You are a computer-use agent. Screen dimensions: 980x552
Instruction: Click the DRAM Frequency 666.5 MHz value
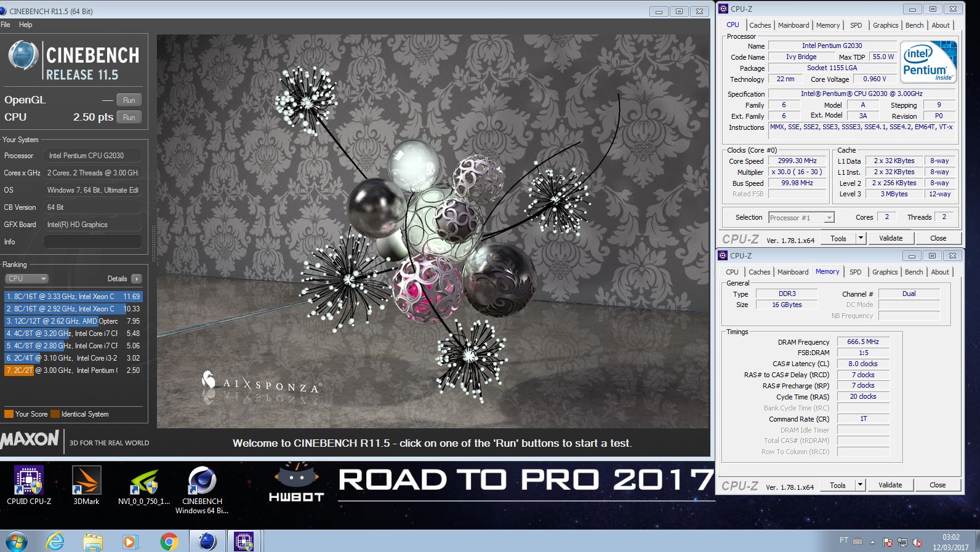863,342
